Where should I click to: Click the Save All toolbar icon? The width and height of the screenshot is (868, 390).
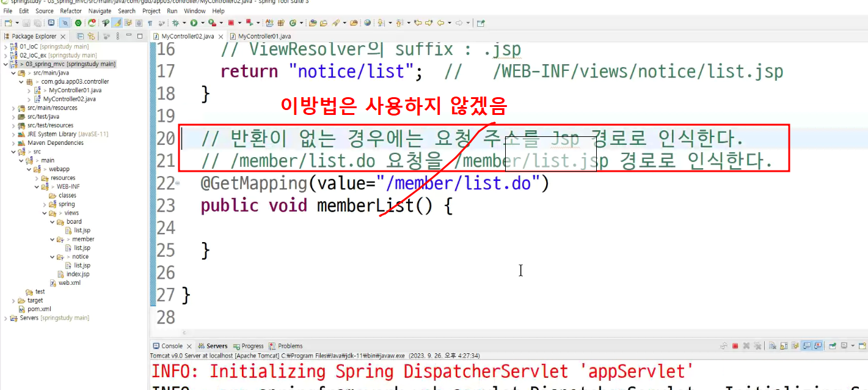[38, 23]
